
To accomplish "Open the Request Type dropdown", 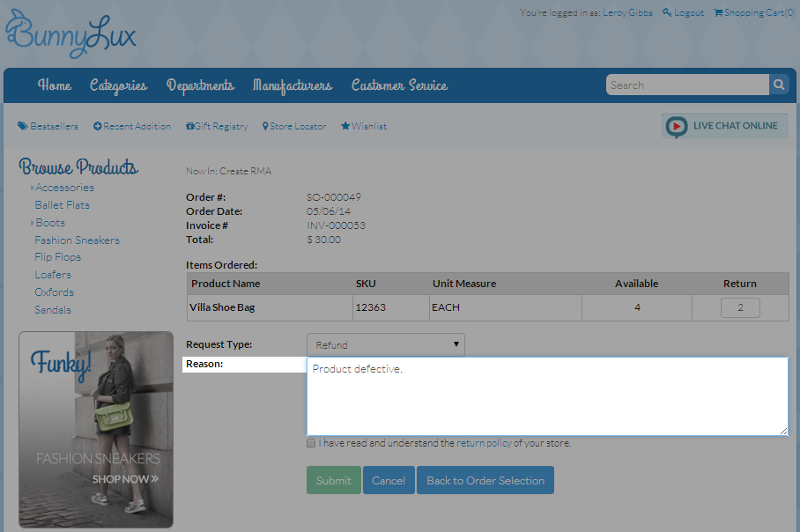I will tap(385, 345).
